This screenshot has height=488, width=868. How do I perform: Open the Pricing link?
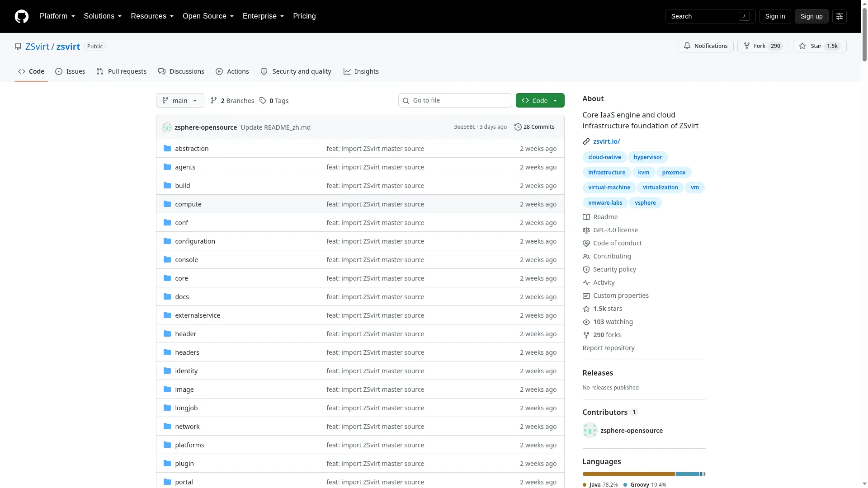pos(304,16)
